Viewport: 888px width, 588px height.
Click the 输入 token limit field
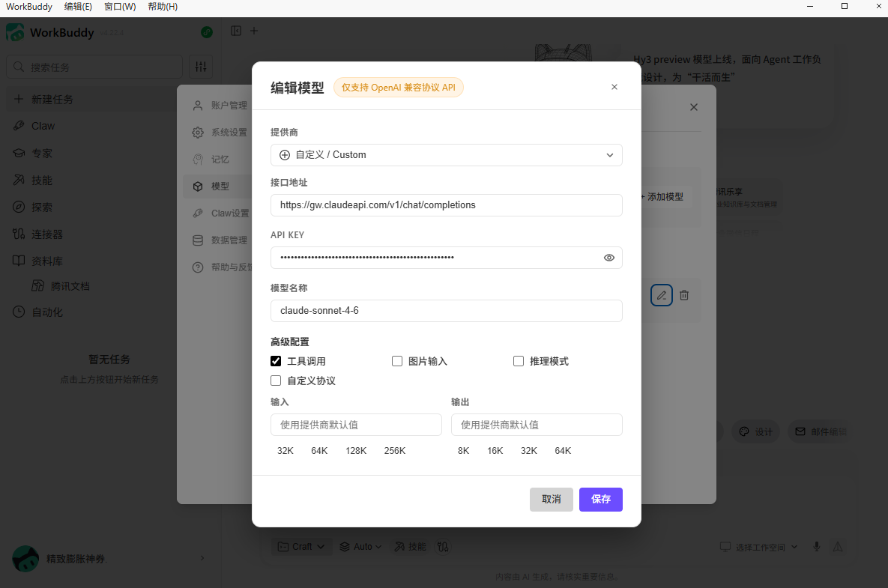(x=356, y=425)
